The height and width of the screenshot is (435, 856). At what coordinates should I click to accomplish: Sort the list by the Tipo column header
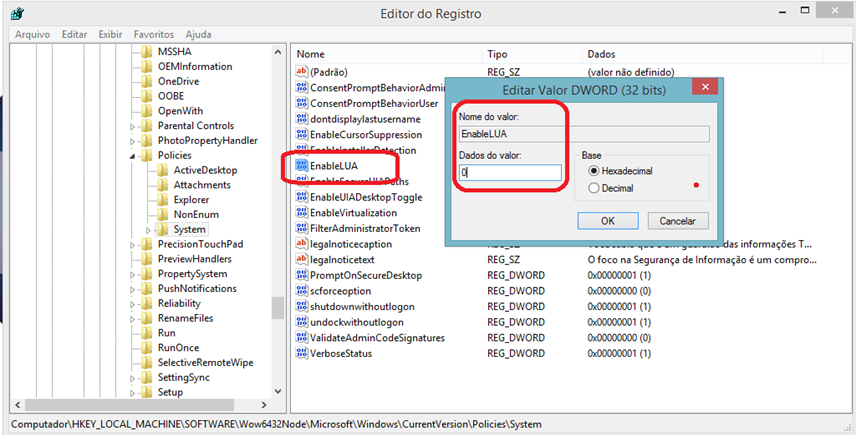click(x=532, y=54)
